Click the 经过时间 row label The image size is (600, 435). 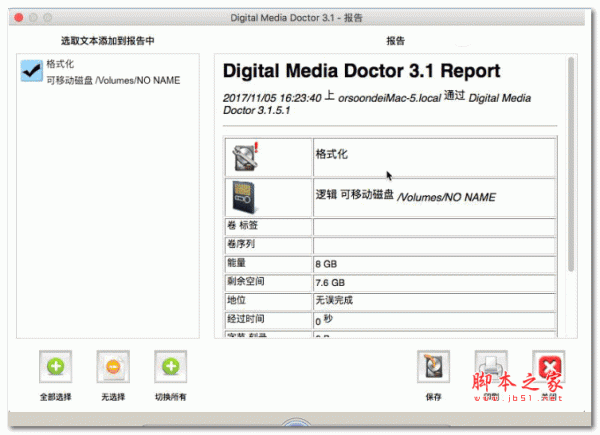coord(245,319)
